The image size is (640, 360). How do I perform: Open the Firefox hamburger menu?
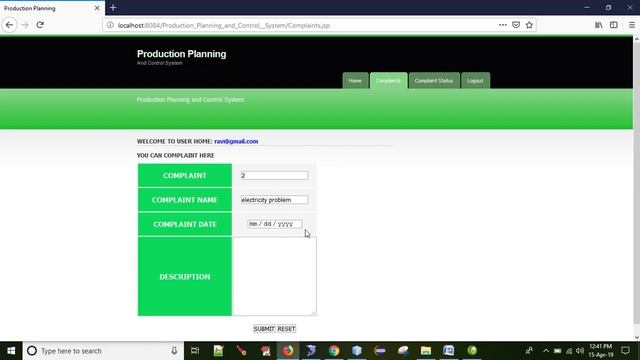click(631, 25)
